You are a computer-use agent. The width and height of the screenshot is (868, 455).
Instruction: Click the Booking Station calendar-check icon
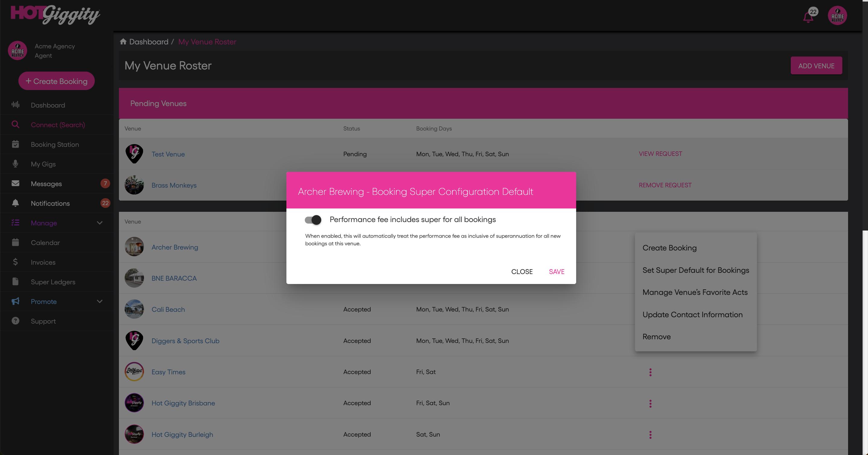[x=15, y=144]
